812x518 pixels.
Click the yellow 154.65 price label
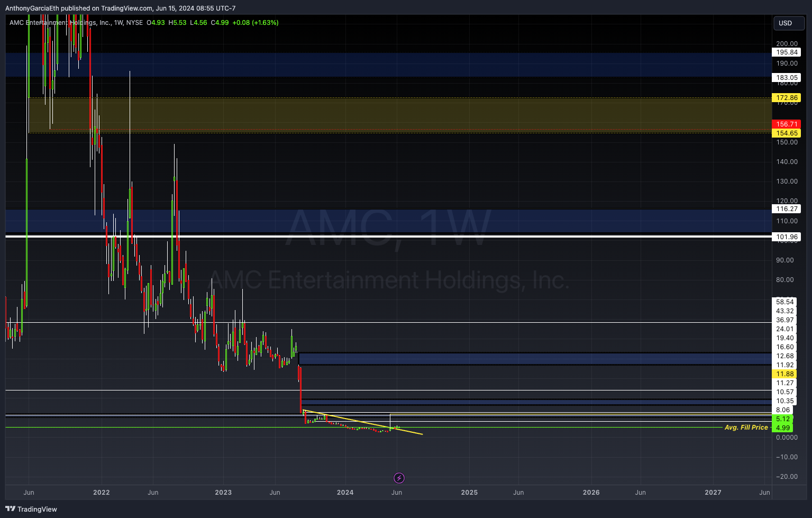coord(787,133)
